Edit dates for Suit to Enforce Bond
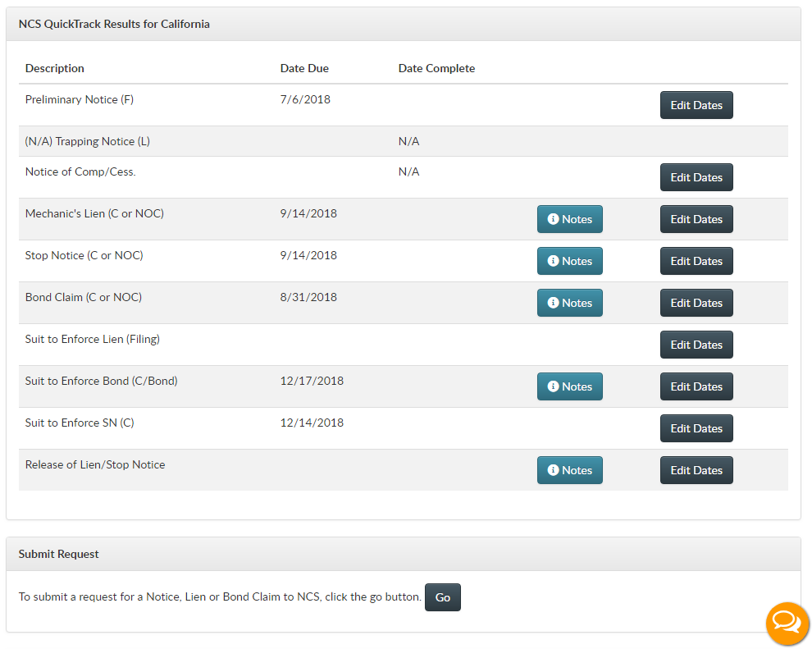The height and width of the screenshot is (649, 812). pyautogui.click(x=696, y=386)
